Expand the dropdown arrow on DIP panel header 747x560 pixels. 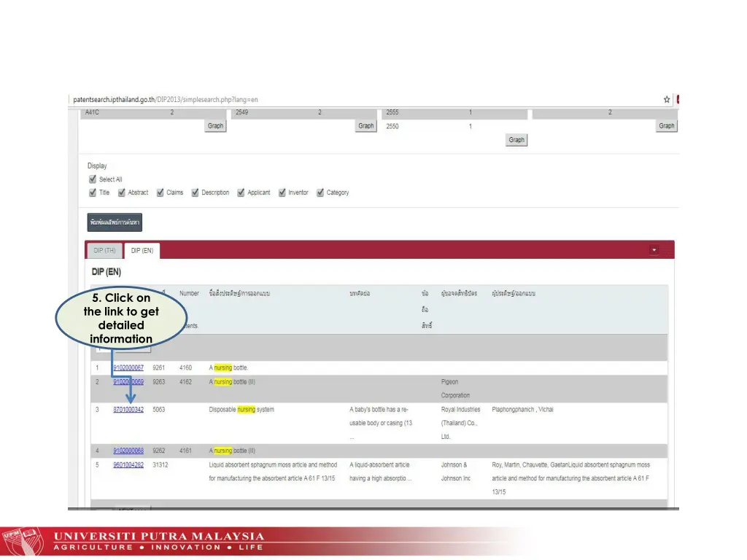(654, 250)
